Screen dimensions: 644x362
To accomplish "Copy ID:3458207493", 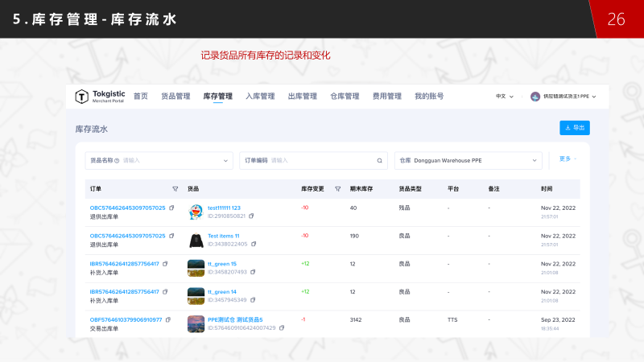I will [253, 272].
